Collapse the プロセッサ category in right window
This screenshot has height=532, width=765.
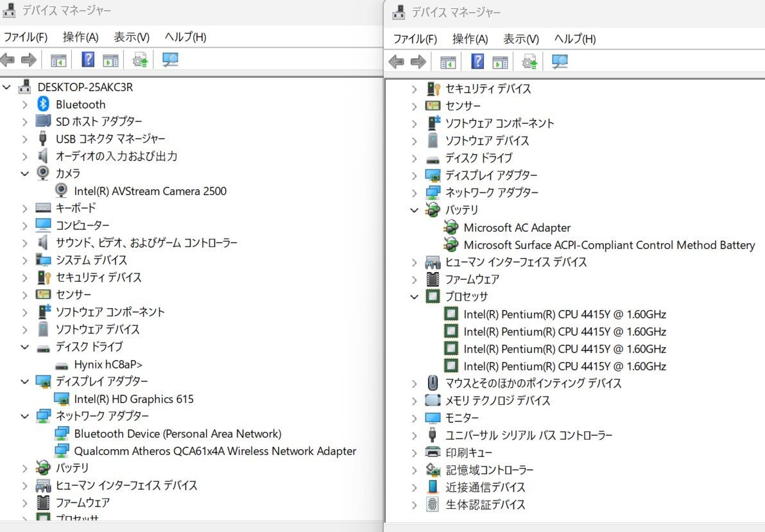(x=415, y=296)
